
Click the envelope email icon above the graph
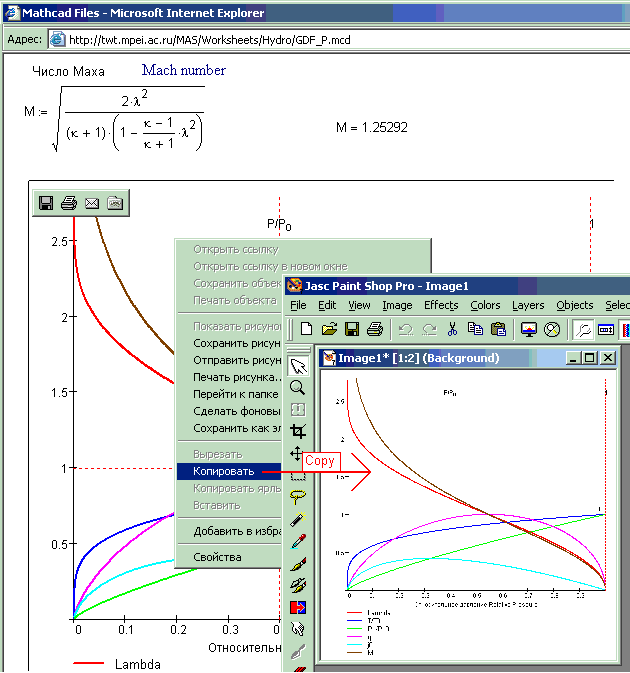(92, 203)
